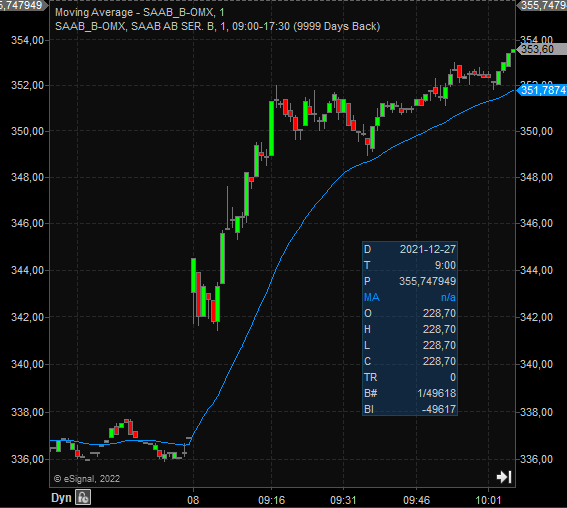Click the 346,00 label on right price axis

pos(536,223)
